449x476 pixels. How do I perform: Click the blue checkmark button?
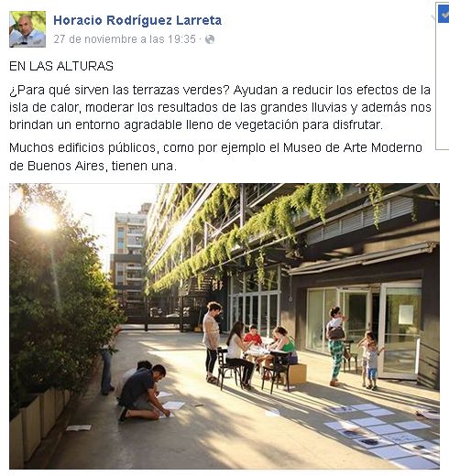444,14
